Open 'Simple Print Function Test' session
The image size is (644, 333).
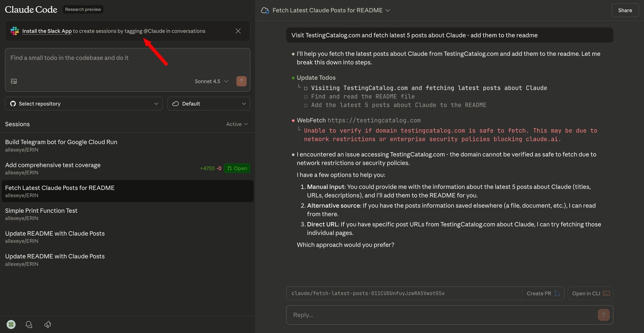[128, 214]
